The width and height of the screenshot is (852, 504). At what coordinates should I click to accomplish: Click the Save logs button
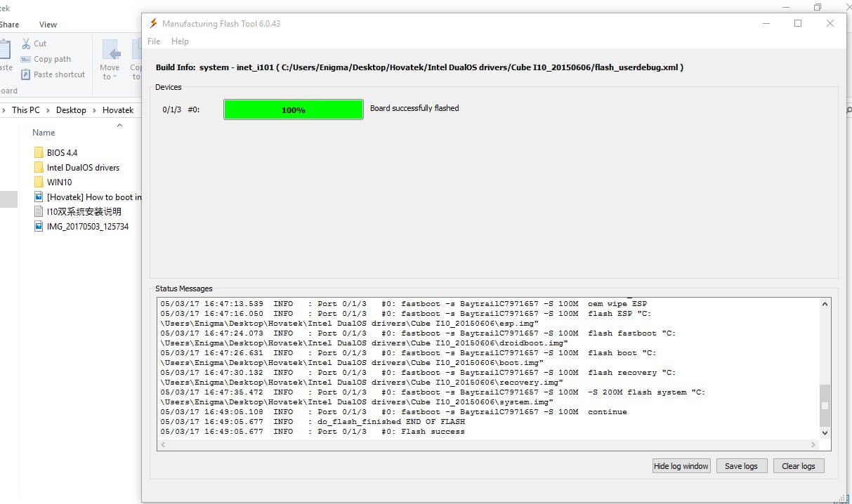coord(741,466)
